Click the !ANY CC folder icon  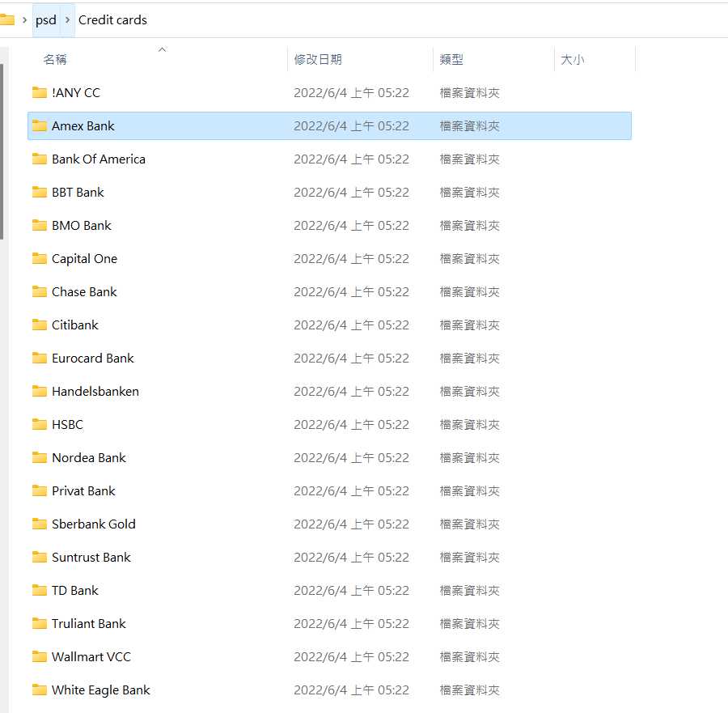40,92
